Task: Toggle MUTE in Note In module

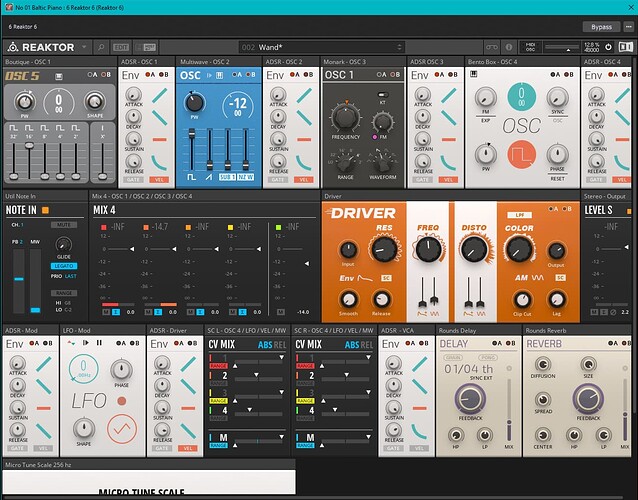Action: point(64,225)
